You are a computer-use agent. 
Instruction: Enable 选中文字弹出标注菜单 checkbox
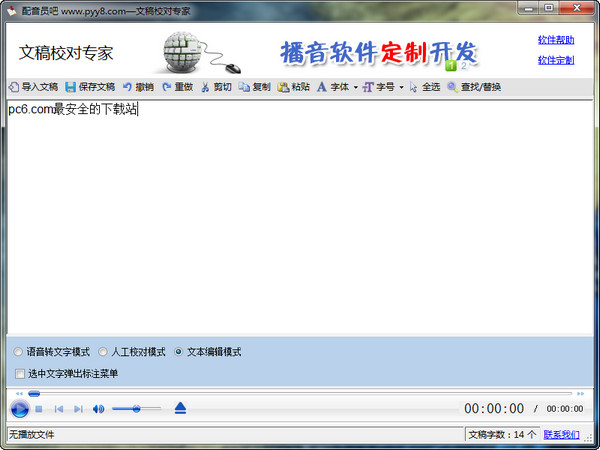[20, 373]
